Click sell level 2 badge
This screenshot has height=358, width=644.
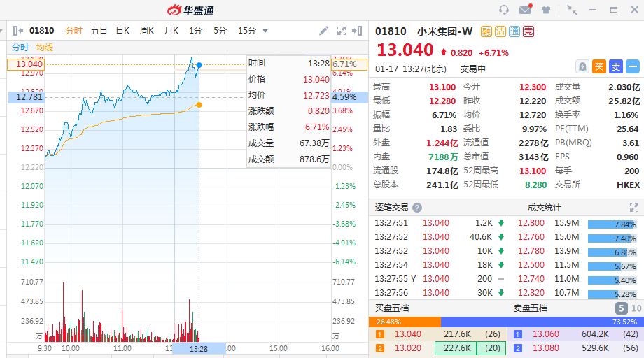pos(518,349)
